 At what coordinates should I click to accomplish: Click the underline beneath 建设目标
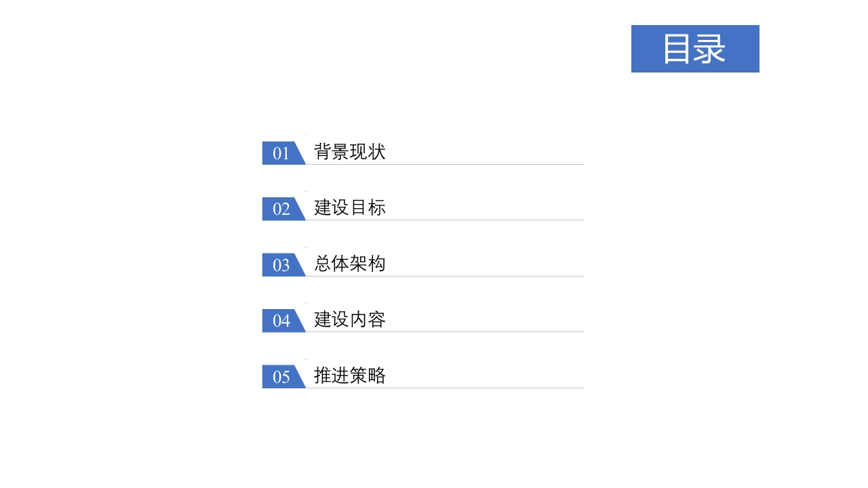tap(444, 220)
